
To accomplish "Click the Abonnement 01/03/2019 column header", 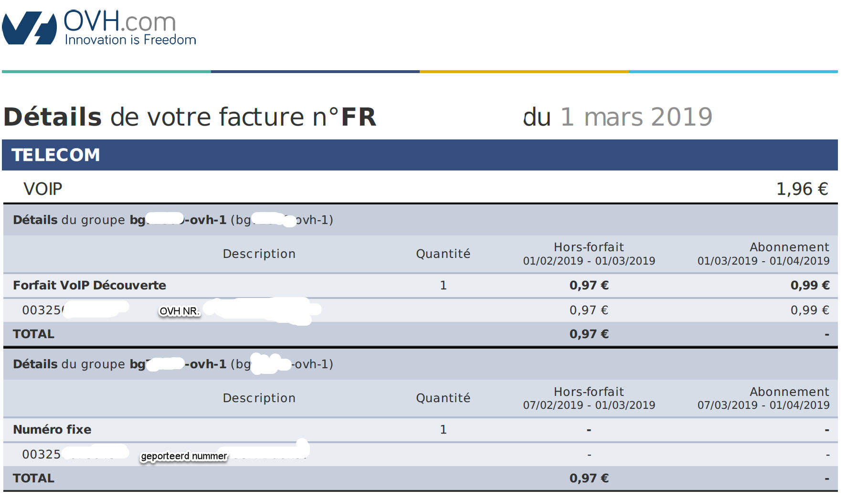I will [x=763, y=254].
